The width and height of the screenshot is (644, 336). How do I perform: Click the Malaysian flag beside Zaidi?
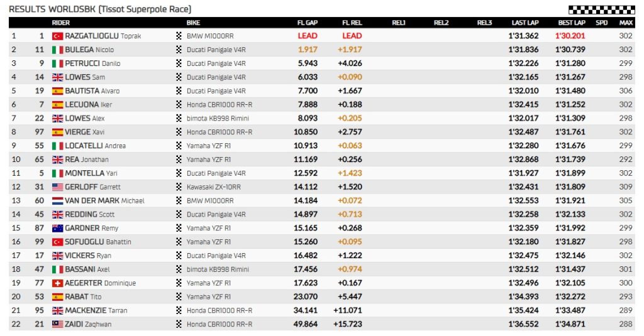pyautogui.click(x=57, y=324)
